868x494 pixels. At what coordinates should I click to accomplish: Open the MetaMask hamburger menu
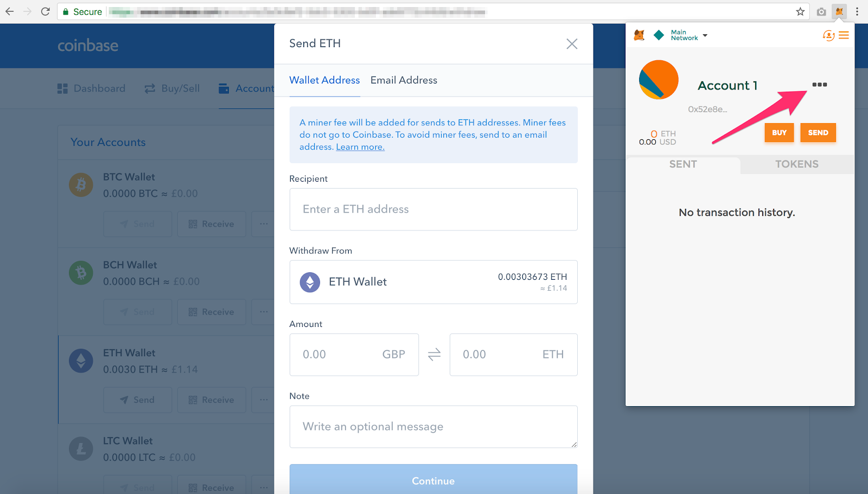(844, 35)
